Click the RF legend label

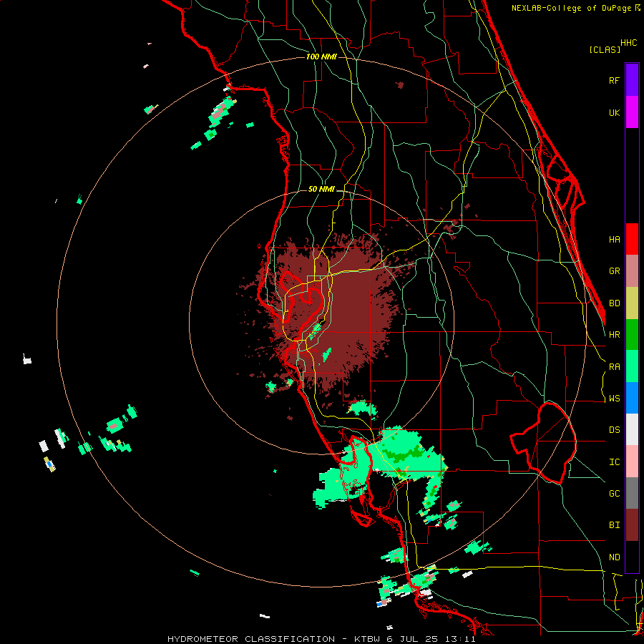[x=615, y=80]
